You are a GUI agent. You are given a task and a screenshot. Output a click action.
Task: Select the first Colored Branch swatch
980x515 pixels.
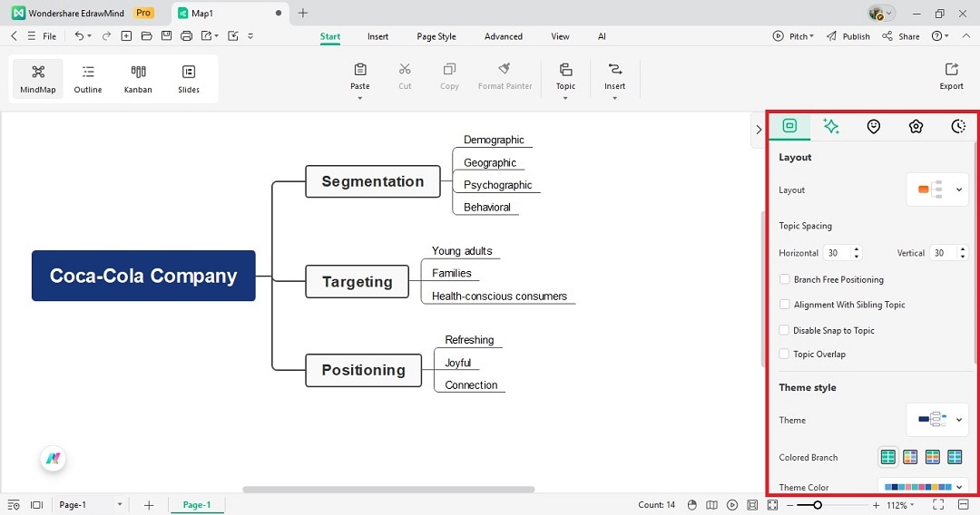pyautogui.click(x=888, y=457)
